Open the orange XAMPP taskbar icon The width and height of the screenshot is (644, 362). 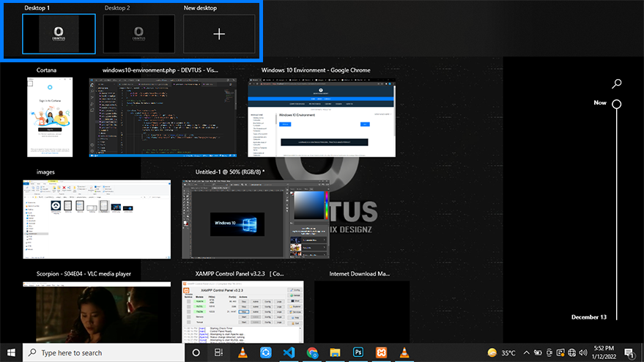point(381,352)
